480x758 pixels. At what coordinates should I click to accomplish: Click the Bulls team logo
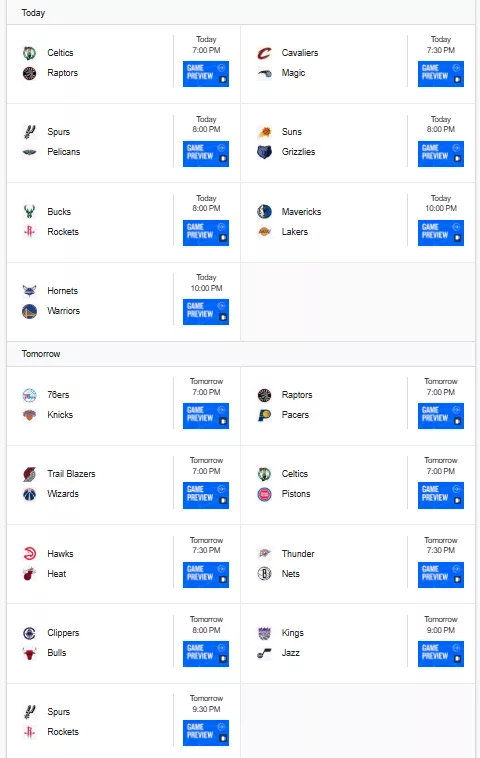coord(29,653)
